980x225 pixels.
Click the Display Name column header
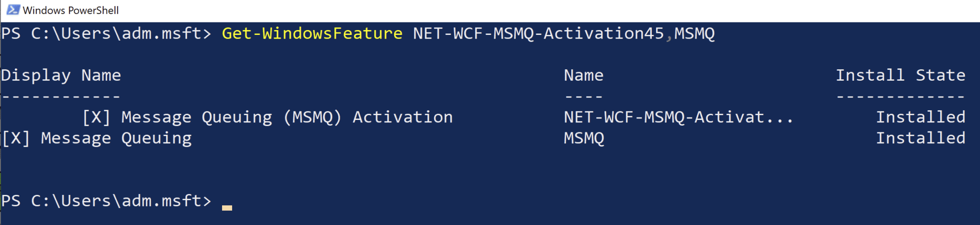point(61,76)
